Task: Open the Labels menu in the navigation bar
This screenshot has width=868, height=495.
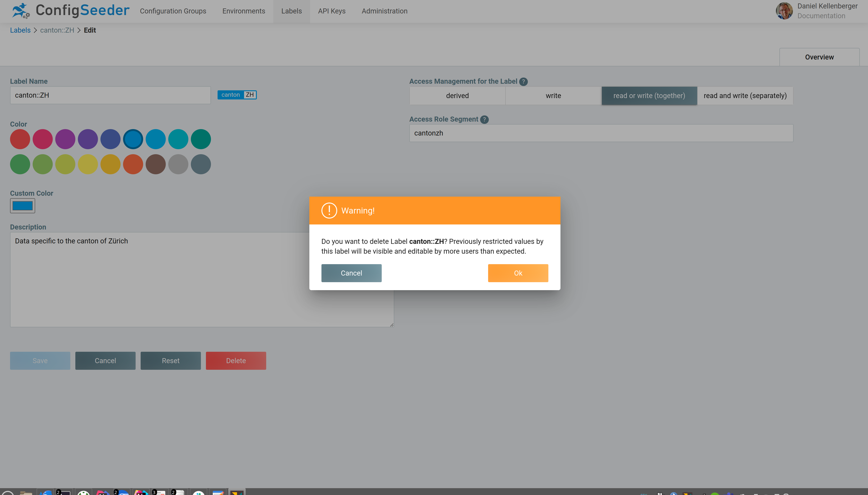Action: click(291, 11)
